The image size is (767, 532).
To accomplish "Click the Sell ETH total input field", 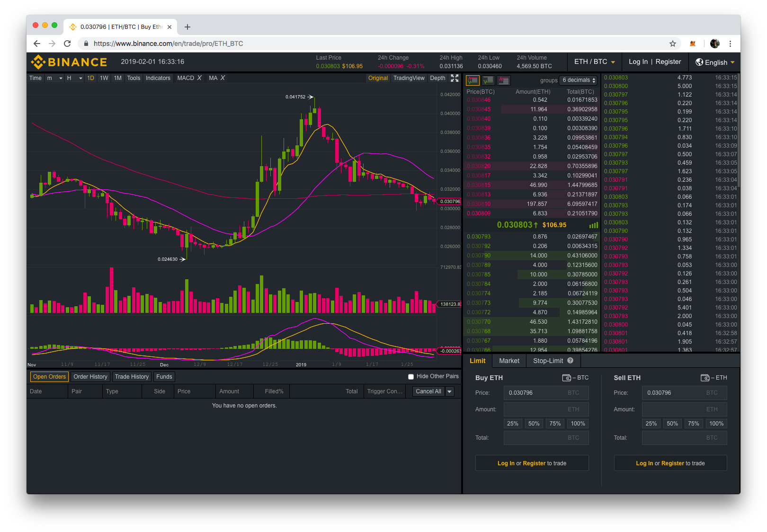I will tap(685, 438).
